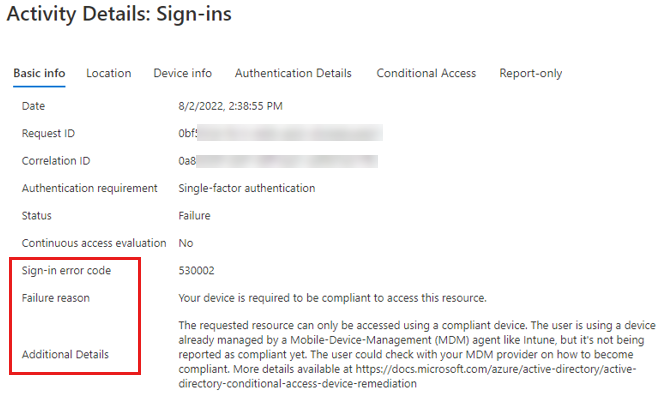Open the Conditional Access tab
Image resolution: width=661 pixels, height=404 pixels.
click(x=426, y=73)
